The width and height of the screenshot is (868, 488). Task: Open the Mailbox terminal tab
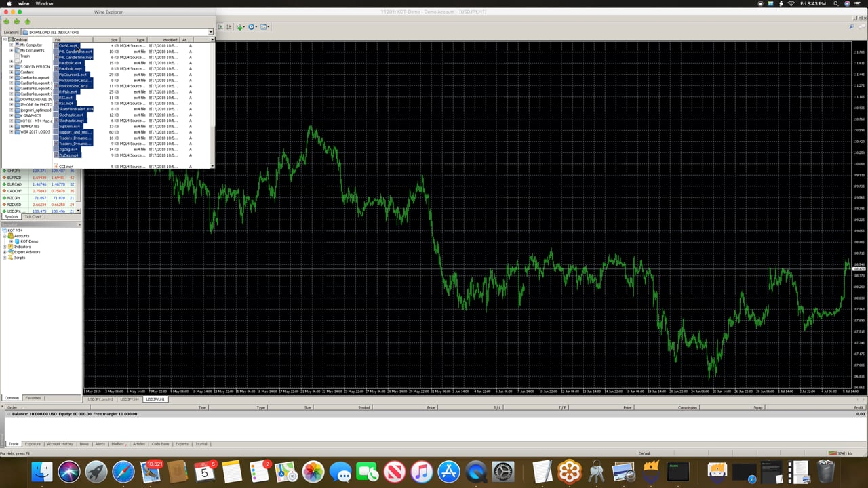[119, 444]
